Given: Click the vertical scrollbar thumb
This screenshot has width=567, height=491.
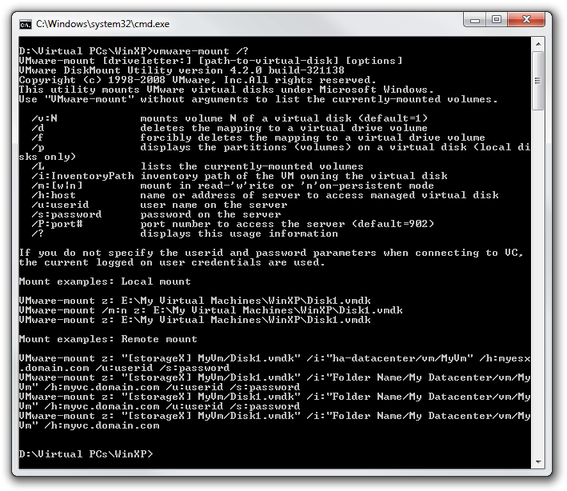Looking at the screenshot, I should tap(538, 80).
